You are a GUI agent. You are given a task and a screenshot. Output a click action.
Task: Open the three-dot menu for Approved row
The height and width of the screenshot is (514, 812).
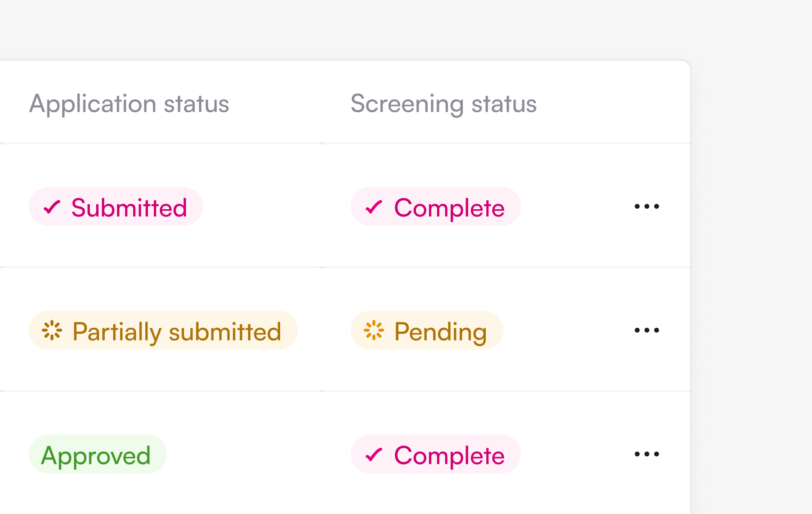[646, 454]
